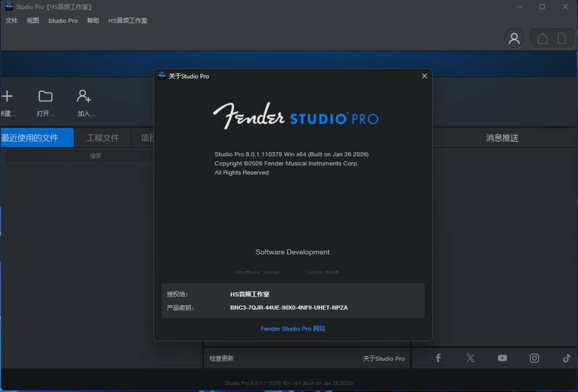Switch to the 消息推送 tab
This screenshot has height=392, width=578.
point(504,137)
